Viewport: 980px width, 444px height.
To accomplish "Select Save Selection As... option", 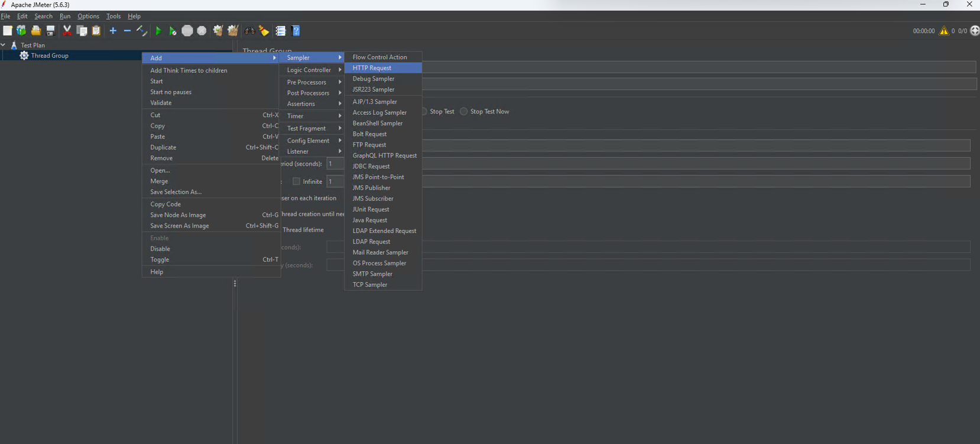I will click(x=211, y=192).
